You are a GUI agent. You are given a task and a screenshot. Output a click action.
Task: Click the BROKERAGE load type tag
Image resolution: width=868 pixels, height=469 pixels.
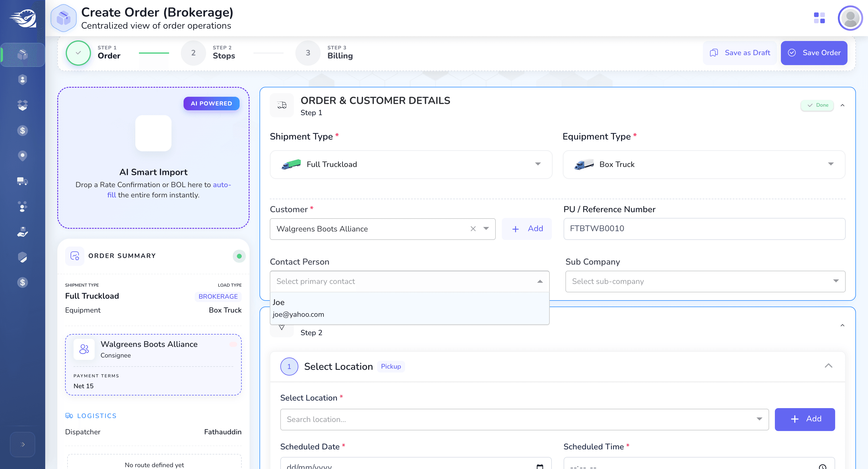[218, 297]
